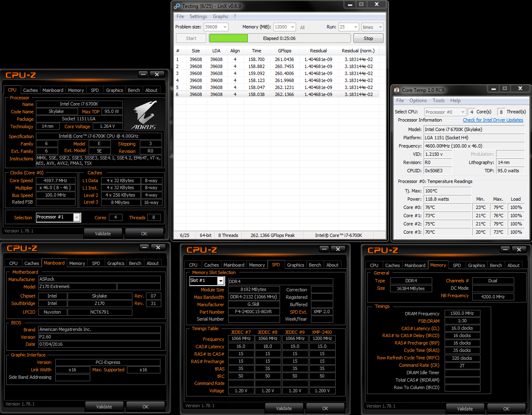Sort LinX results by GFlops column
The image size is (532, 415).
pos(285,51)
